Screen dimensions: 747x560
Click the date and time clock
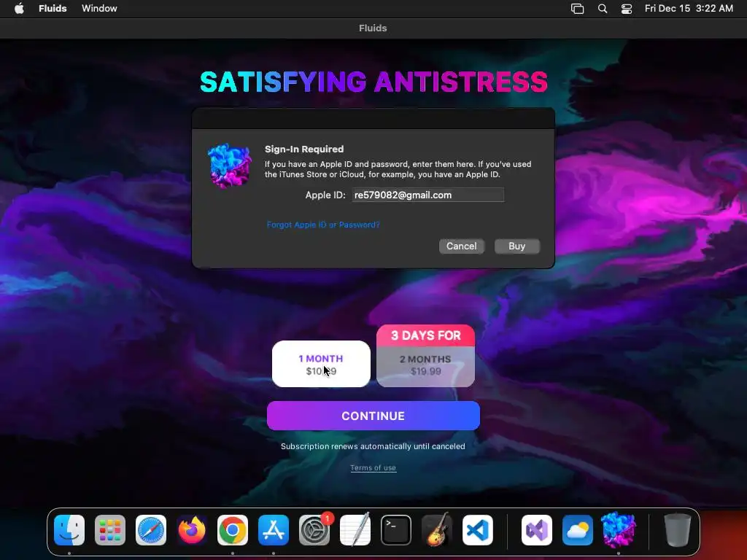[x=689, y=8]
